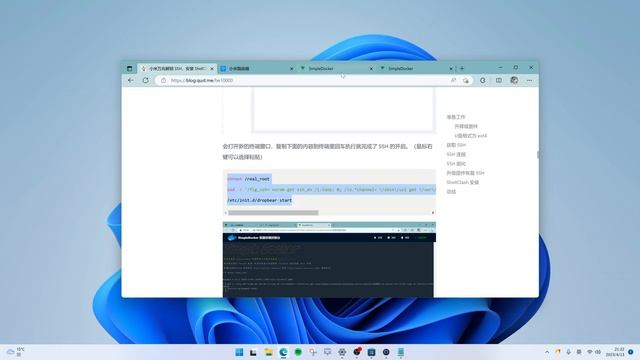Open the microphone tray icon
The width and height of the screenshot is (640, 360).
[x=568, y=352]
